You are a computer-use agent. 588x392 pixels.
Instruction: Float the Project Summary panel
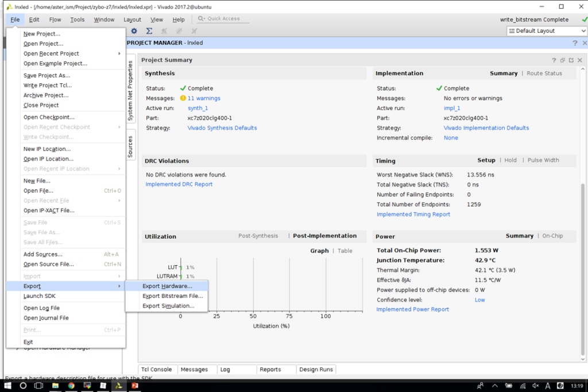tap(563, 60)
